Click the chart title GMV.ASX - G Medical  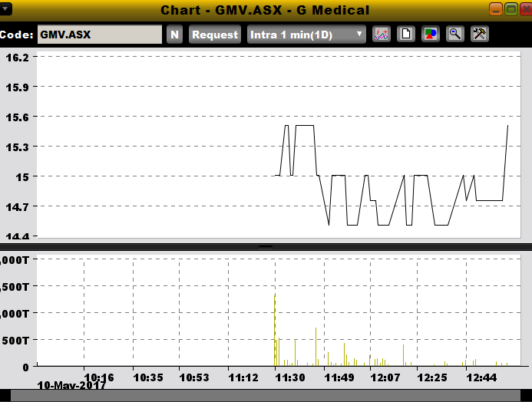click(x=265, y=10)
